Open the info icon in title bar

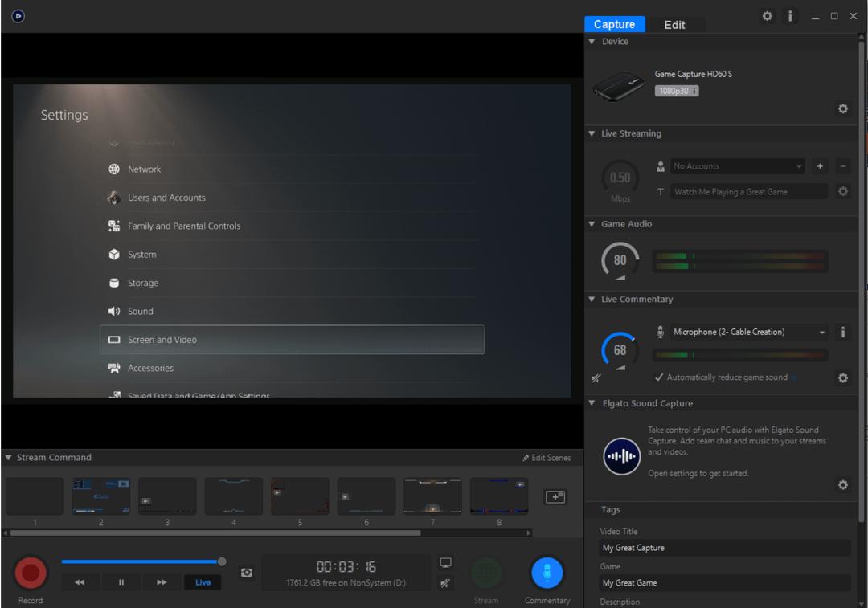pos(790,16)
